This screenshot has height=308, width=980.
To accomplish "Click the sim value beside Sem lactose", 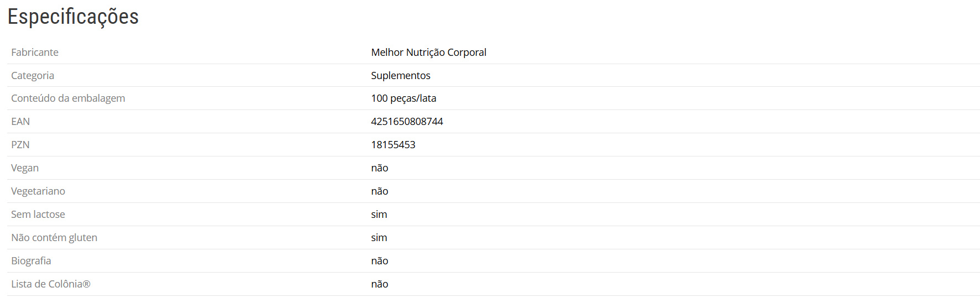I will pyautogui.click(x=379, y=215).
